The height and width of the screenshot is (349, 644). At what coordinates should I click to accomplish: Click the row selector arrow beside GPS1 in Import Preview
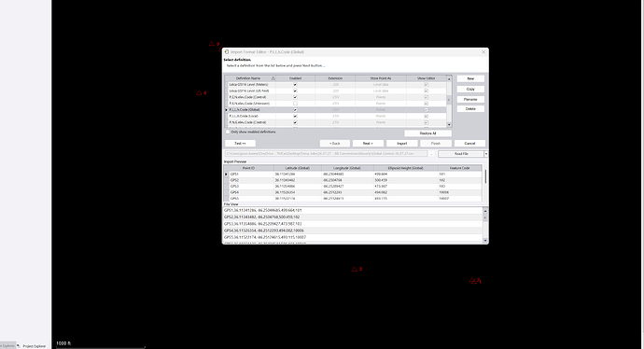tap(226, 174)
